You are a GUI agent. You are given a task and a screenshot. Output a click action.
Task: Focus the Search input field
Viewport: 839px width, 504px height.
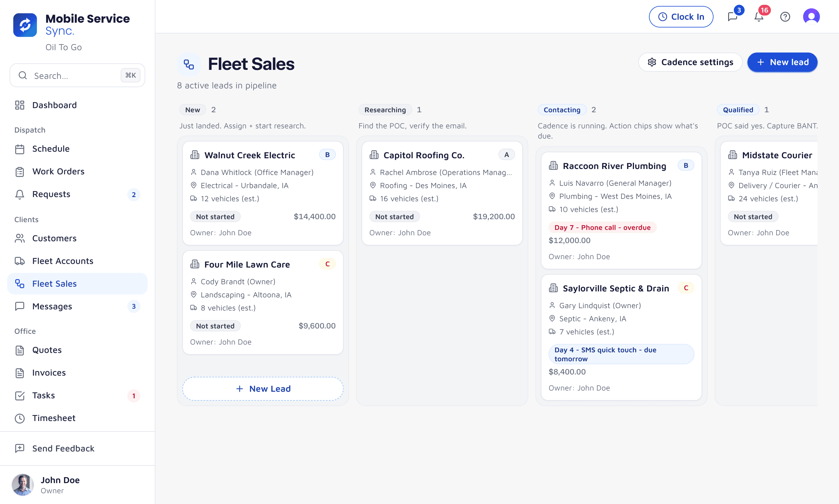point(77,76)
